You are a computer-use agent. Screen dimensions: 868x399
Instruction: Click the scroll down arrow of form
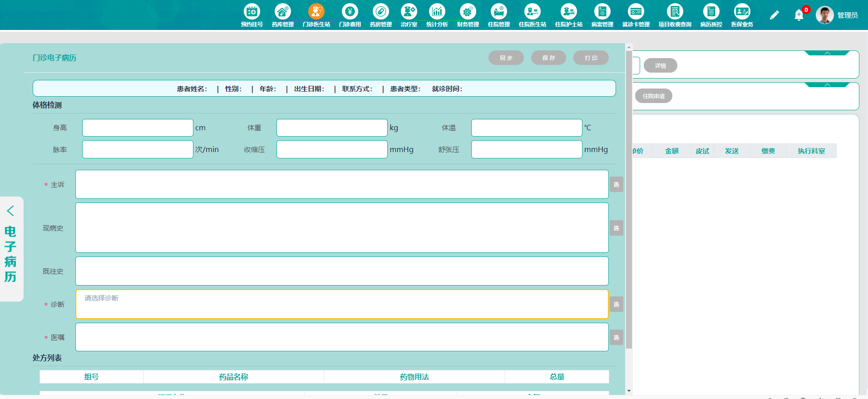[x=629, y=390]
